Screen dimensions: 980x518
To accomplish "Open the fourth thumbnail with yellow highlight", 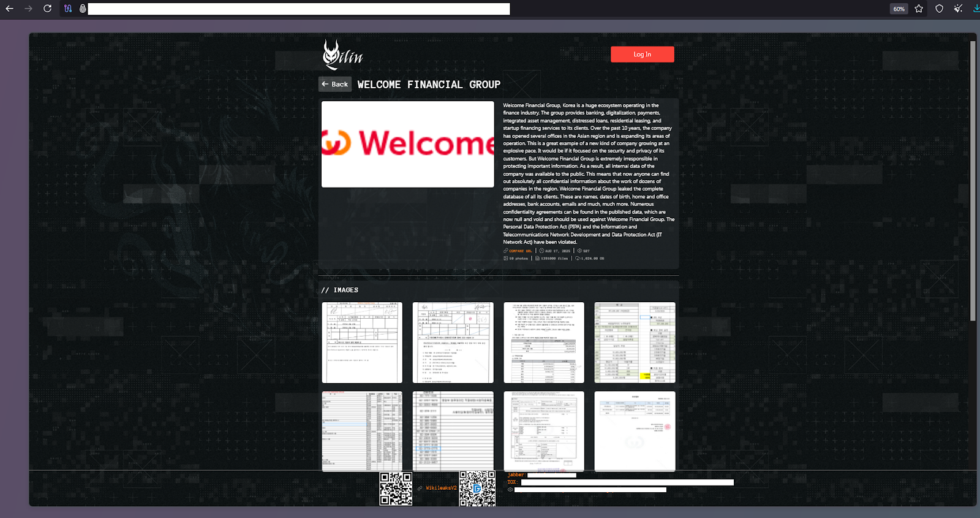I will pyautogui.click(x=635, y=343).
